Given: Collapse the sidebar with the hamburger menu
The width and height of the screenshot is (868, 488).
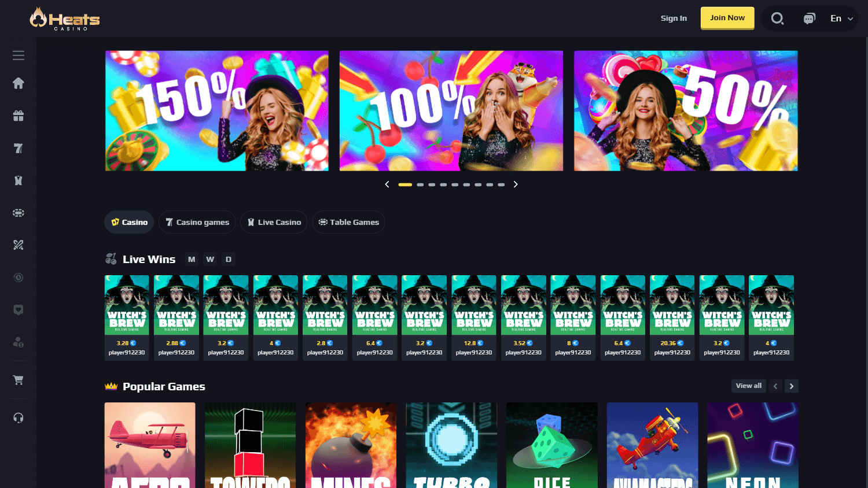Looking at the screenshot, I should pos(18,55).
